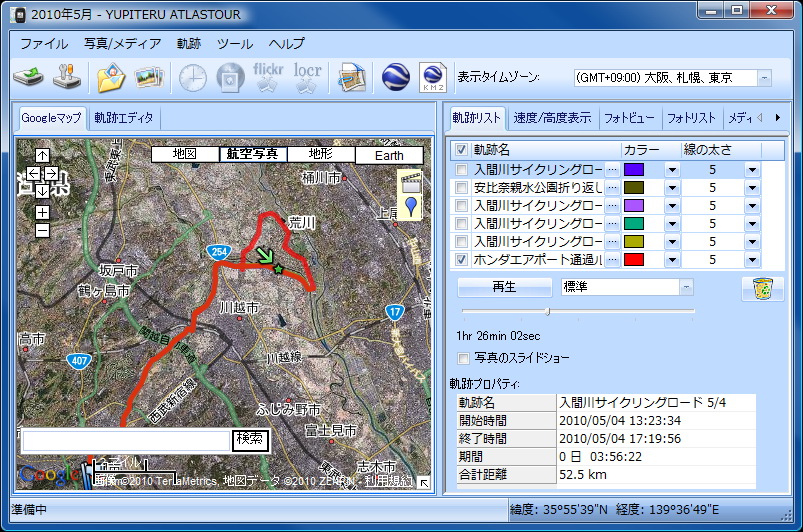The image size is (803, 532).
Task: Upload via the locr icon
Action: [307, 78]
